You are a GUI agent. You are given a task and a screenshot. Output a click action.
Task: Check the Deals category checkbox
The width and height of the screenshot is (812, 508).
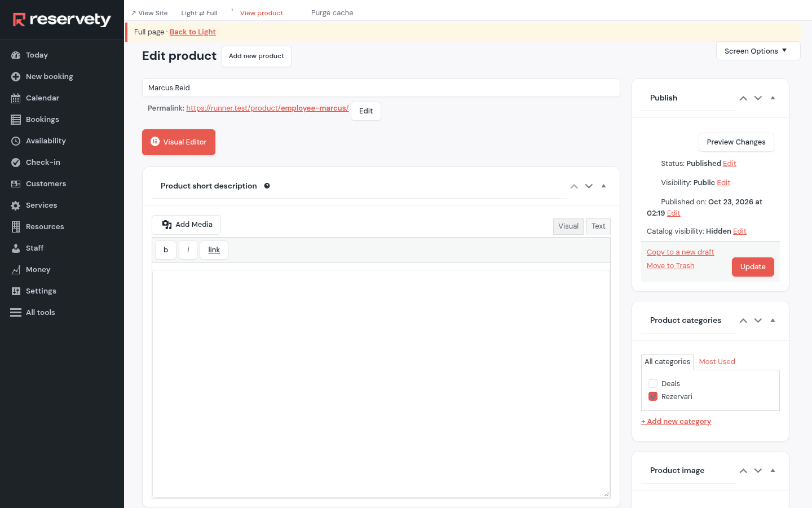point(653,383)
